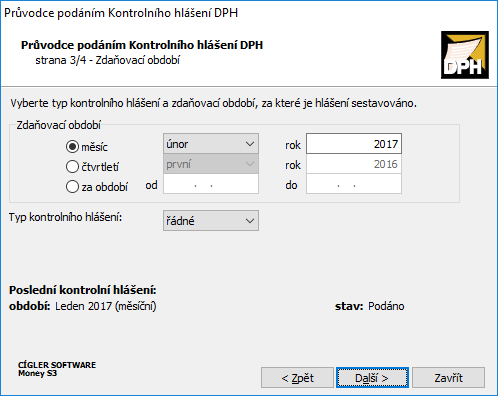The width and height of the screenshot is (498, 396).
Task: Click the year field showing 2016
Action: click(354, 164)
